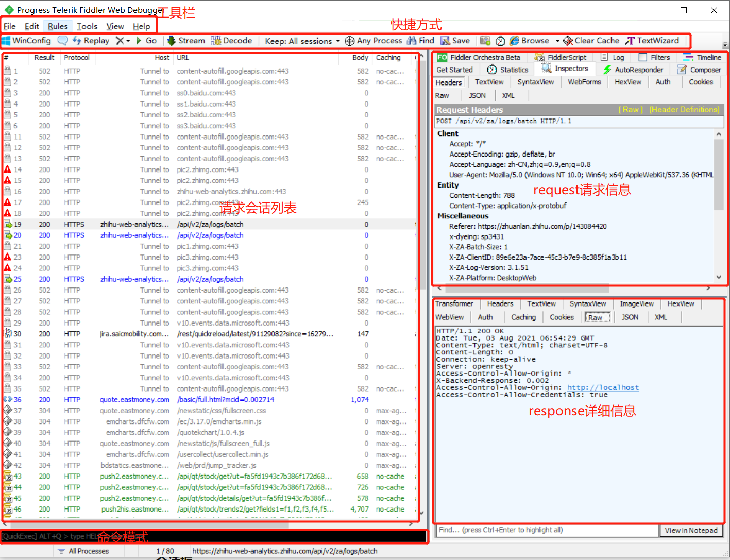
Task: Click the View in Notepad button
Action: pyautogui.click(x=691, y=530)
